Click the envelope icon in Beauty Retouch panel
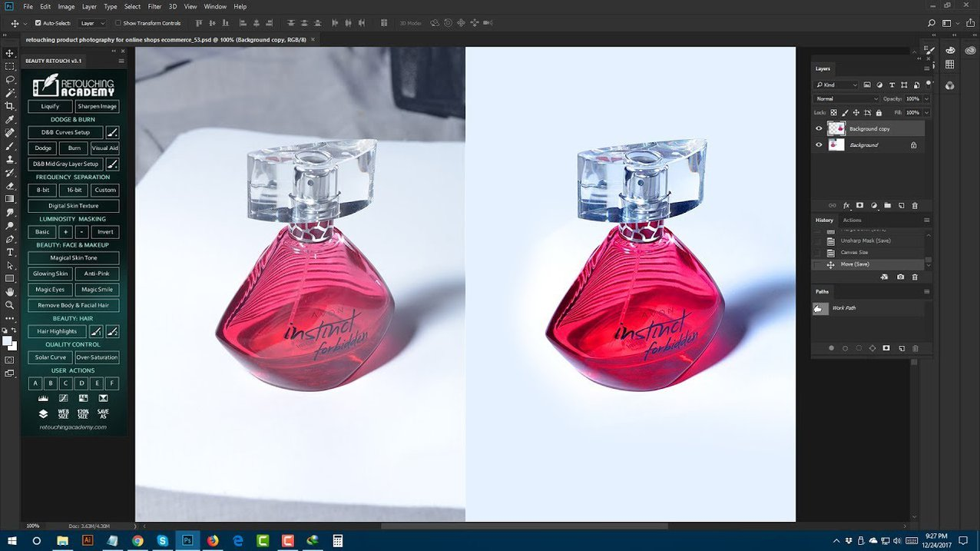 (x=103, y=398)
